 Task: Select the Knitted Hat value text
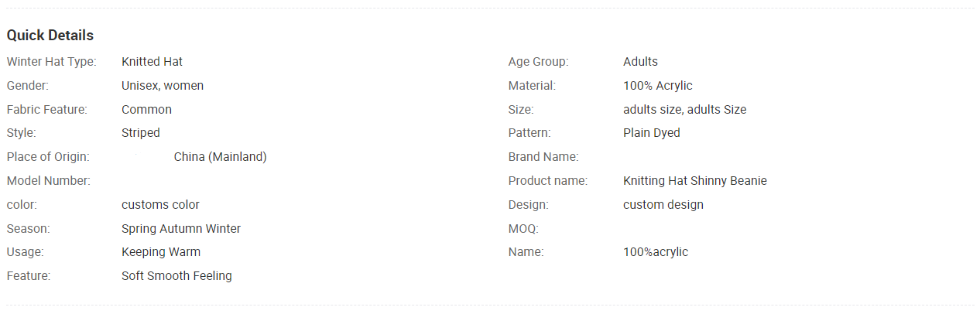[x=152, y=62]
